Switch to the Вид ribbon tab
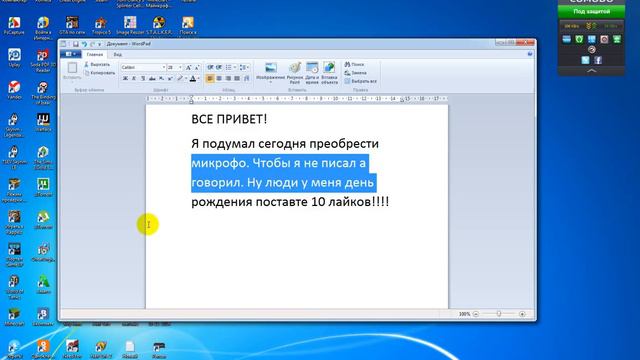Screen dimensions: 640x360 [118, 54]
